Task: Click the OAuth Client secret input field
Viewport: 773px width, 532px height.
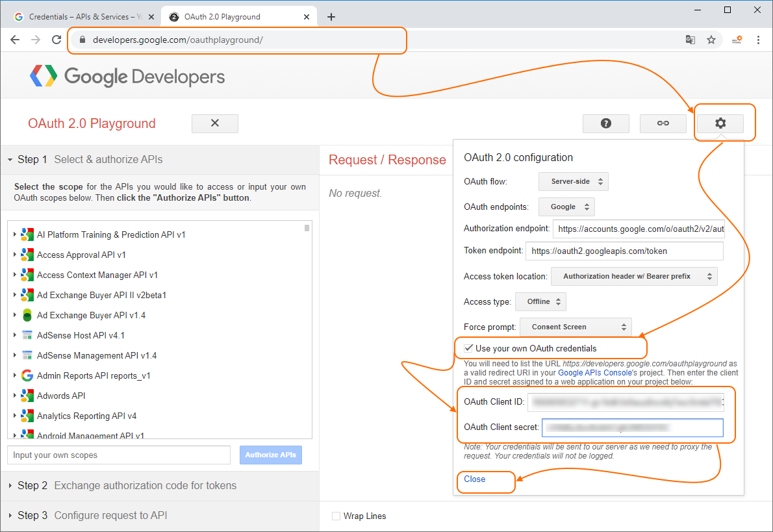Action: pos(632,427)
